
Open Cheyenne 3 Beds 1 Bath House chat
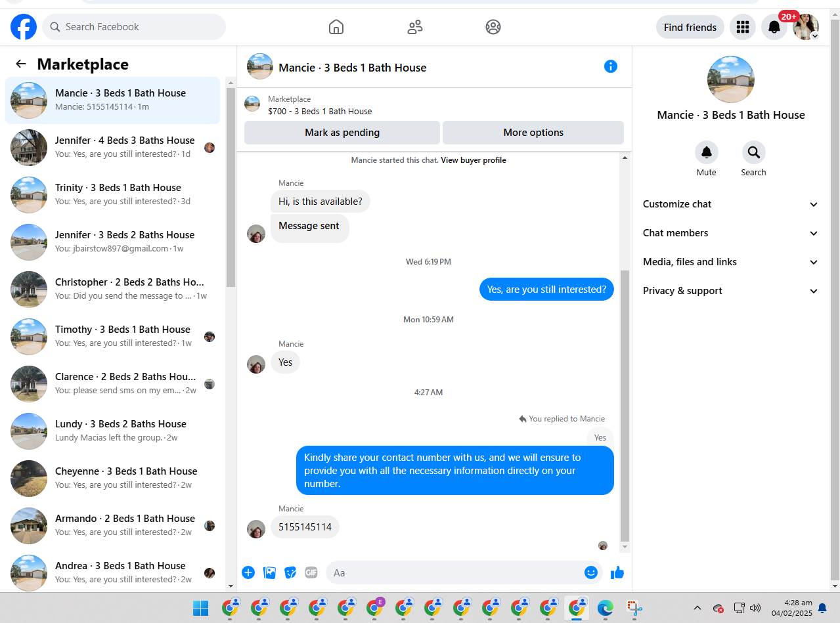(x=113, y=479)
